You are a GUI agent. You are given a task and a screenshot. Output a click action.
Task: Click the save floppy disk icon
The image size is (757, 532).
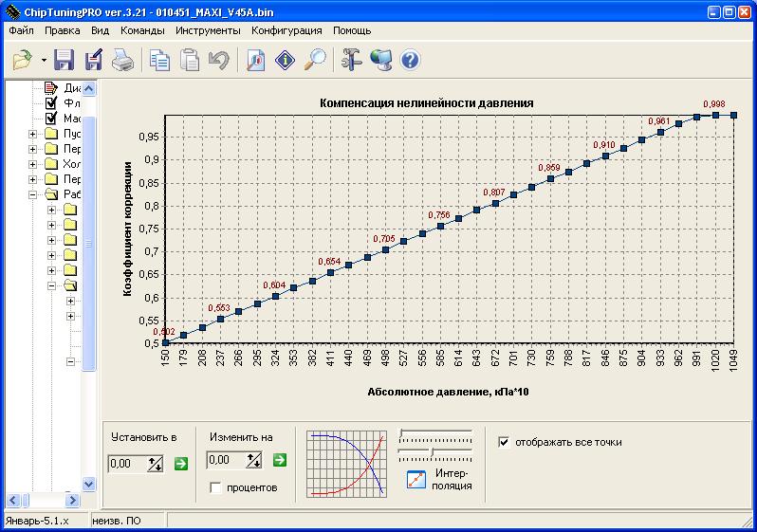pyautogui.click(x=64, y=61)
